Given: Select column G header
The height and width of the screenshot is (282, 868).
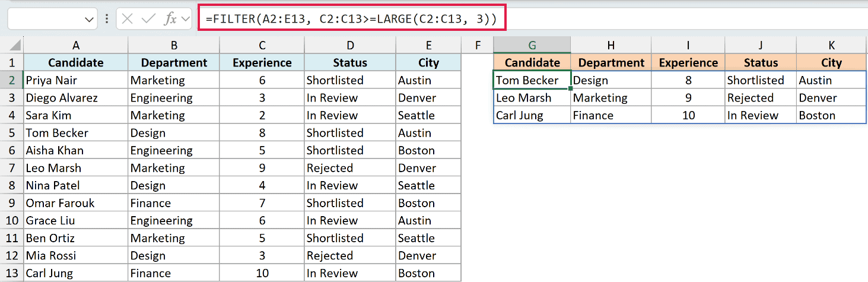Looking at the screenshot, I should coord(532,45).
